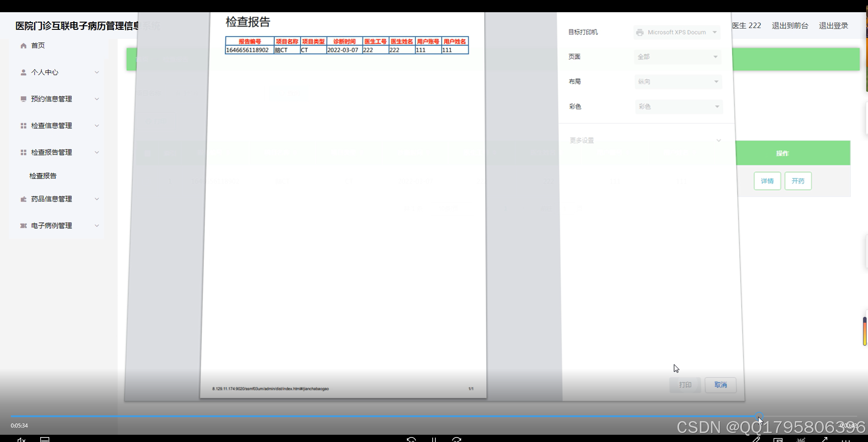Click the 打印 print button
868x442 pixels.
coord(685,385)
